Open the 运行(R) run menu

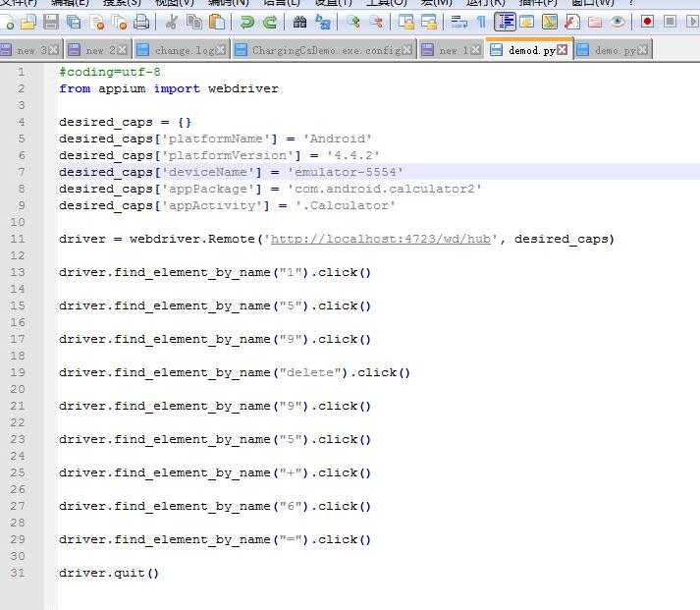[485, 3]
